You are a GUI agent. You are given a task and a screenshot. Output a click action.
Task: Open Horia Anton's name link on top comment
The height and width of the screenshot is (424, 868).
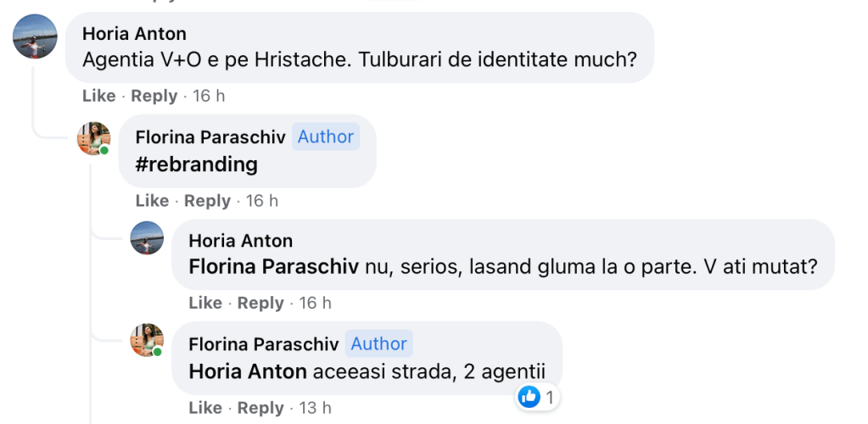tap(134, 34)
